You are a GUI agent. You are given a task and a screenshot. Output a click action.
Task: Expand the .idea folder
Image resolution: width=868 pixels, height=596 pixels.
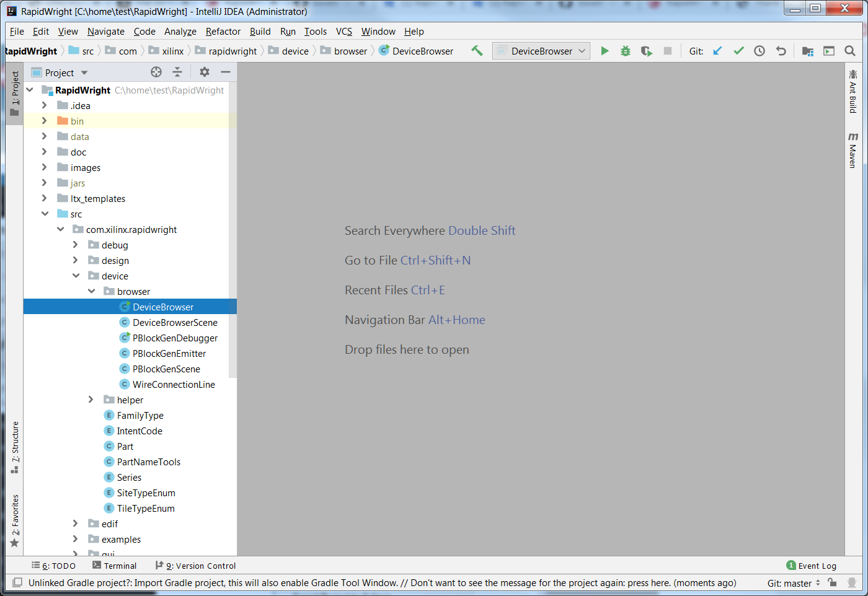click(45, 105)
